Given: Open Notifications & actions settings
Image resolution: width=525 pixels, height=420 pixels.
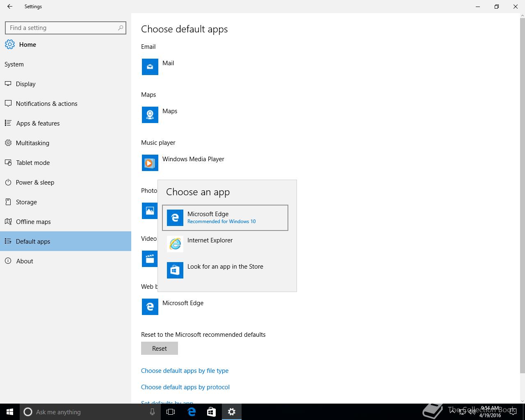Looking at the screenshot, I should click(66, 103).
